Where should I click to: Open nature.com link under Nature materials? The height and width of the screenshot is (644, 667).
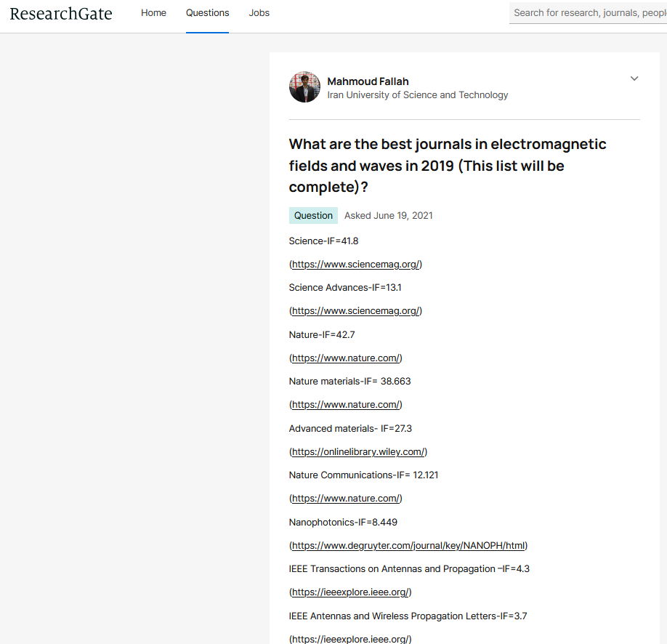(x=346, y=405)
